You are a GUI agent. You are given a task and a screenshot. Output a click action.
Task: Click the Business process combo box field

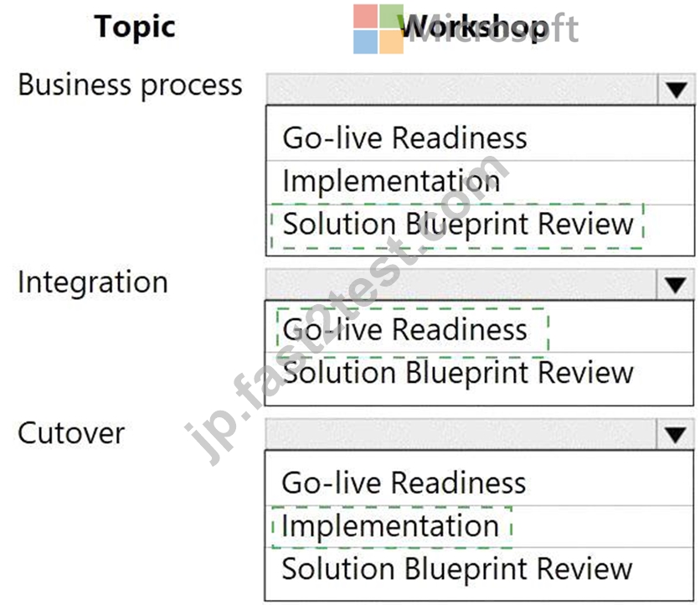pos(480,90)
